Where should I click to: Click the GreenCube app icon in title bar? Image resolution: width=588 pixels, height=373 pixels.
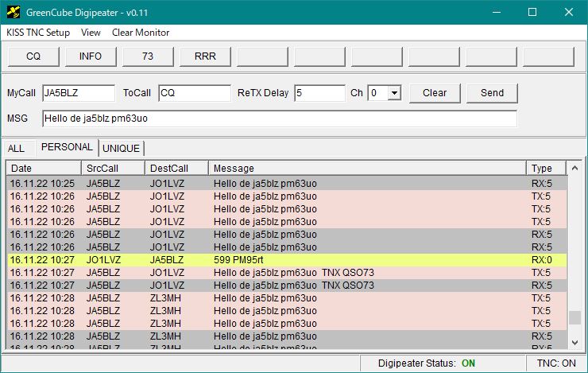tap(14, 13)
